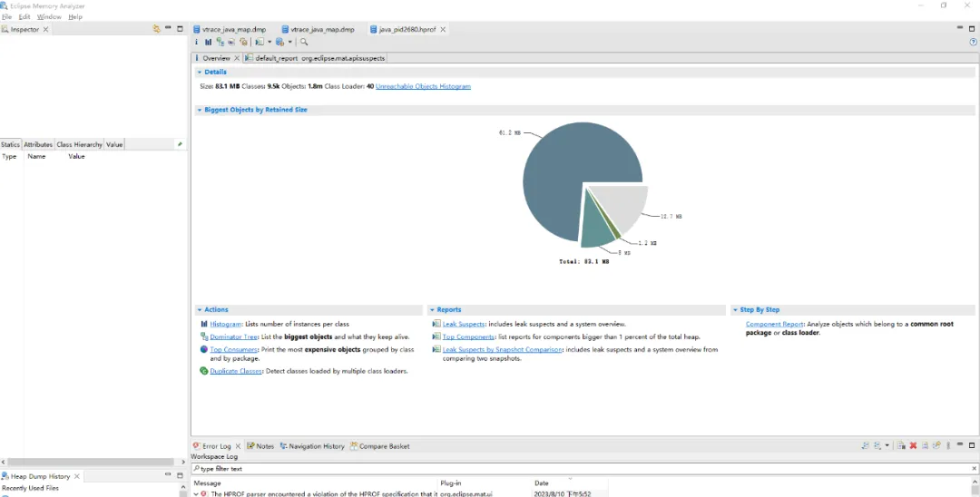
Task: Click the red Delete Log icon
Action: 913,446
